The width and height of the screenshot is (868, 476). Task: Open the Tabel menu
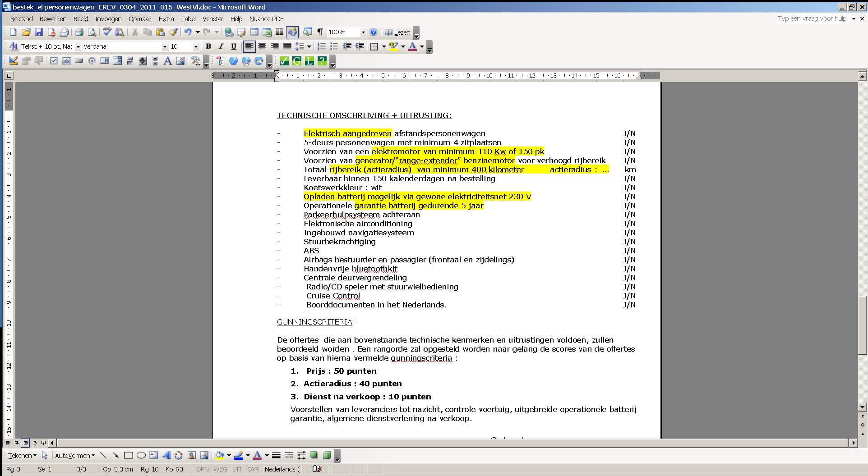pyautogui.click(x=188, y=19)
